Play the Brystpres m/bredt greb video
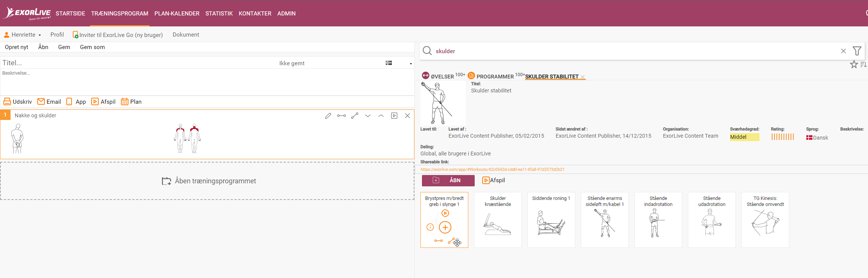The height and width of the screenshot is (278, 868). click(x=445, y=213)
